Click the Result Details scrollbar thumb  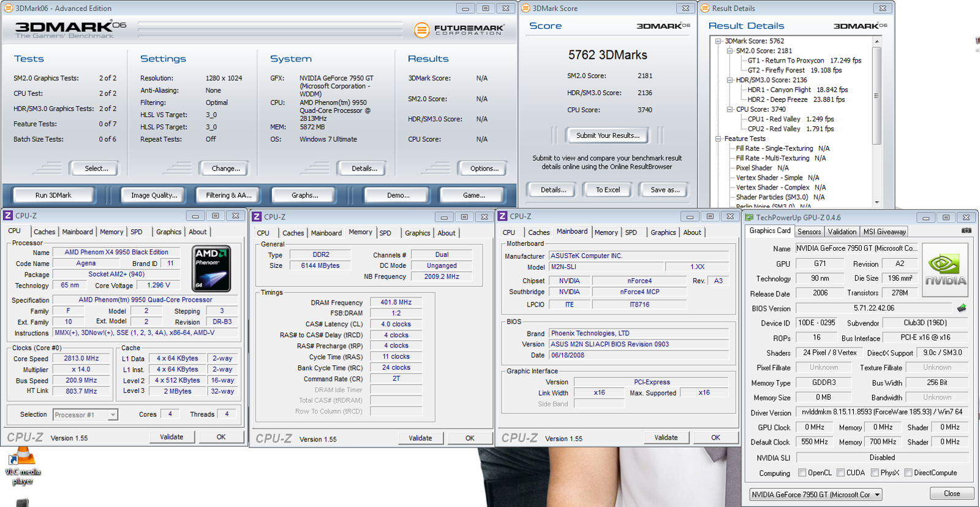point(876,95)
